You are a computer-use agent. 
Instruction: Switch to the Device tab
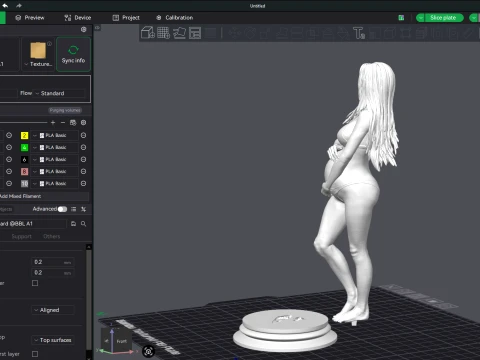pos(77,18)
